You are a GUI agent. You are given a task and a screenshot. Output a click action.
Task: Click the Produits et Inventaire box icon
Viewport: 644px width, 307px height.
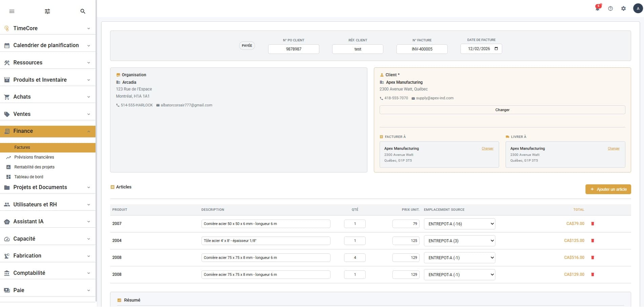pos(7,80)
